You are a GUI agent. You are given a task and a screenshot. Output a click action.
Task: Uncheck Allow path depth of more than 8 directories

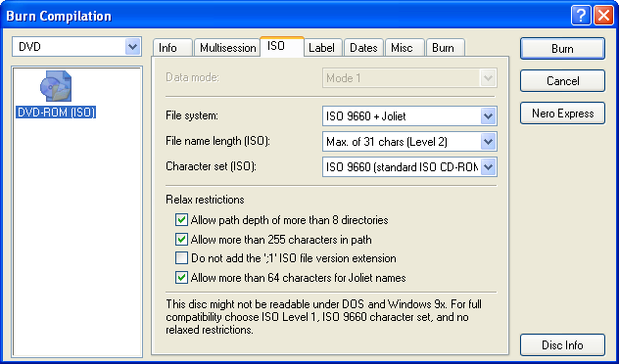pos(181,219)
